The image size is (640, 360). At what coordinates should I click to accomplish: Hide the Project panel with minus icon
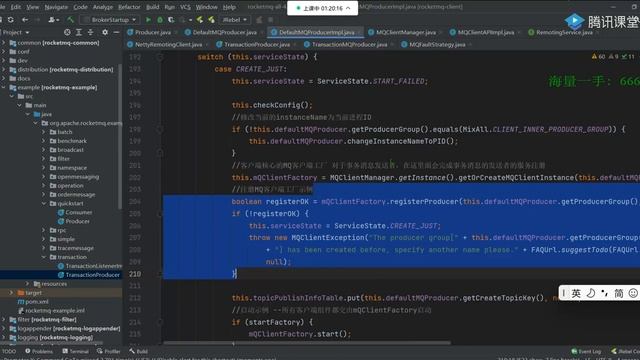pyautogui.click(x=116, y=32)
